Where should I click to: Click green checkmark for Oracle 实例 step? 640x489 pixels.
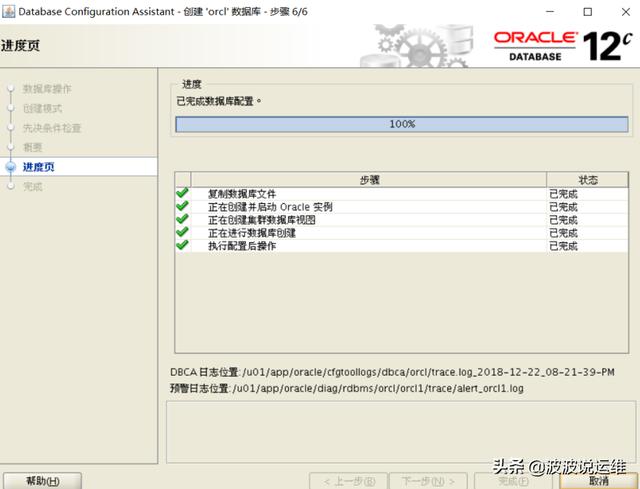(182, 206)
